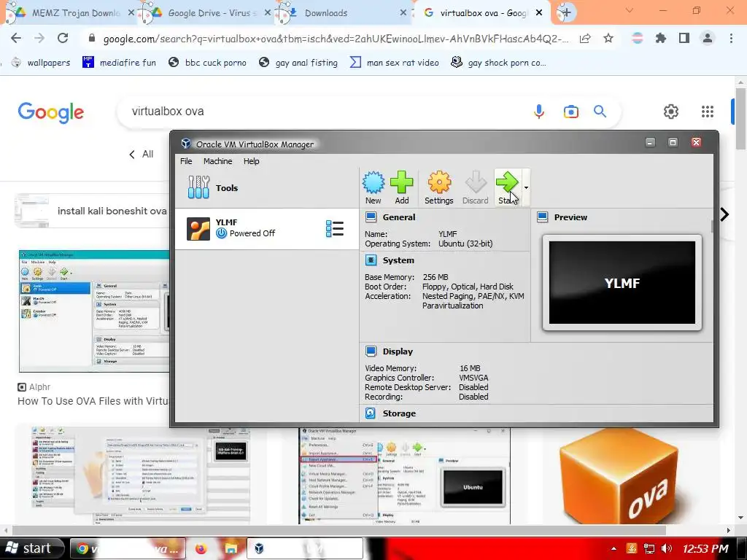This screenshot has height=560, width=747.
Task: Show more search chips with right arrow
Action: (724, 214)
